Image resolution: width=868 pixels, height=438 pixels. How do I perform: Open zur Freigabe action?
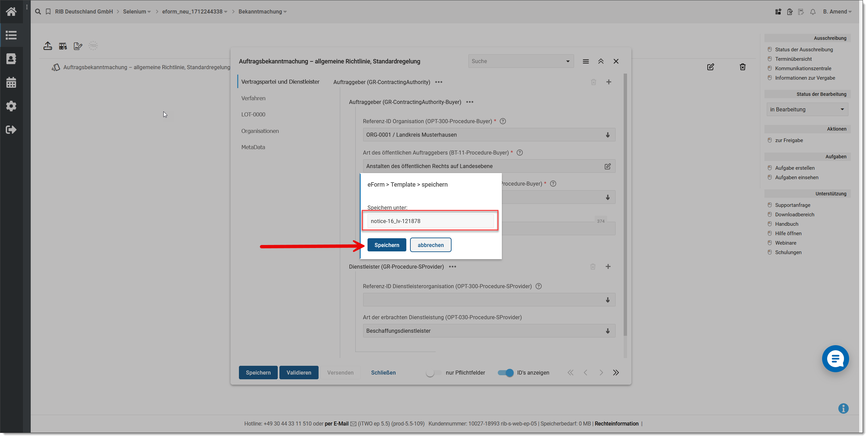tap(789, 140)
